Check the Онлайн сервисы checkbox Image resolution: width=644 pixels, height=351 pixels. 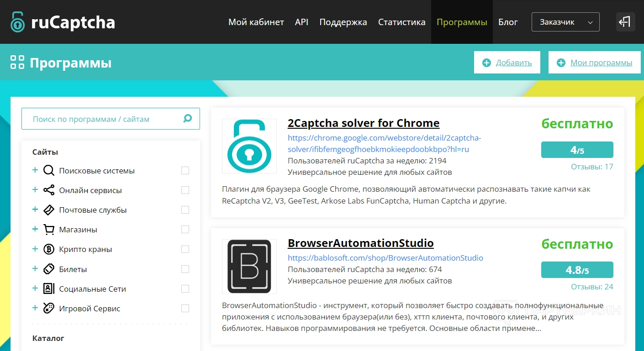click(185, 190)
